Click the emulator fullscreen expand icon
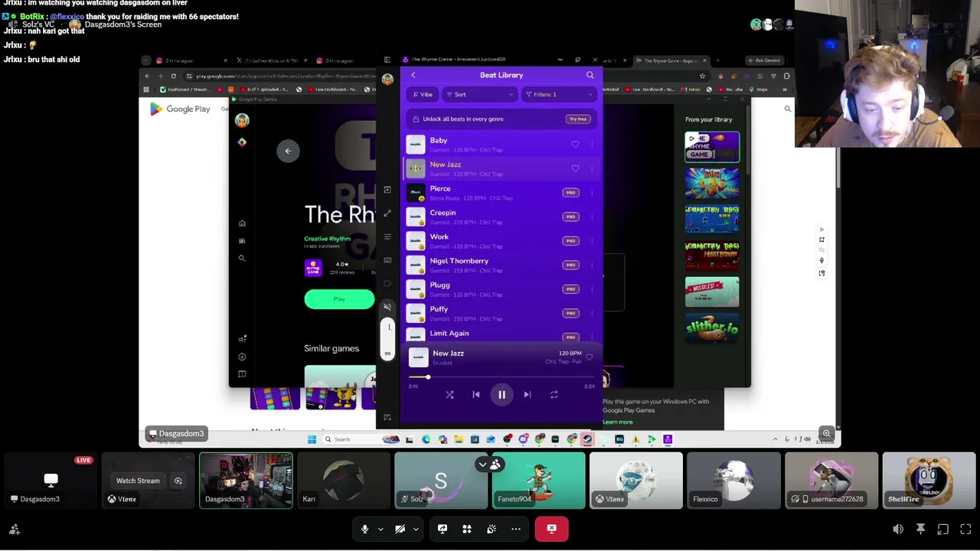This screenshot has height=551, width=980. click(387, 214)
